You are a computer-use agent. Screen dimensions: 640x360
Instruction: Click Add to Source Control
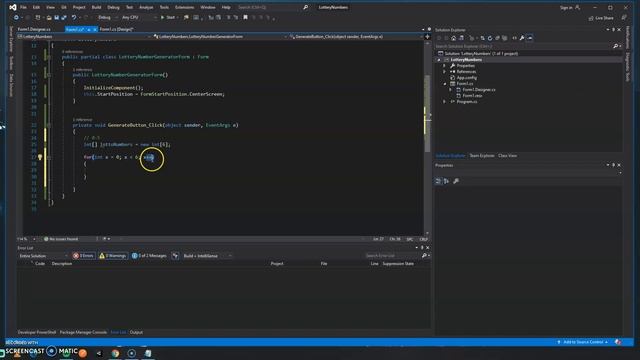(583, 342)
